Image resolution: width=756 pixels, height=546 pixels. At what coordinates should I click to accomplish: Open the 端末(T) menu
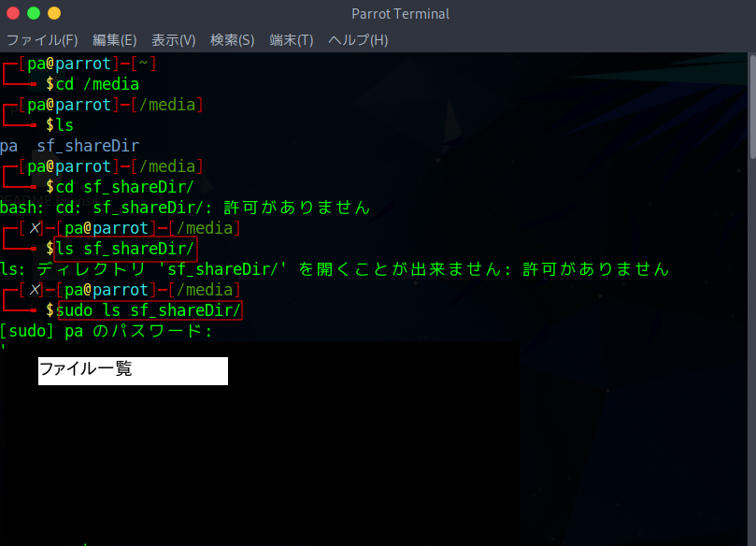tap(292, 40)
